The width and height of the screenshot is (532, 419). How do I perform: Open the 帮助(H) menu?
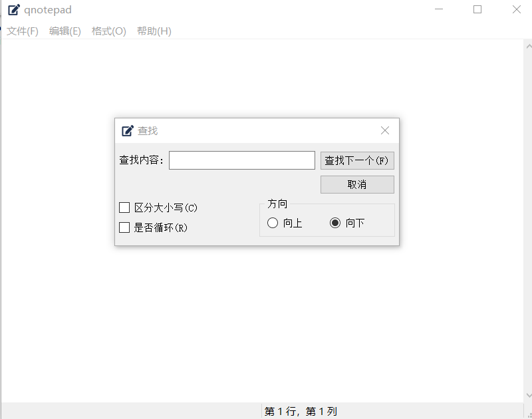pos(154,31)
